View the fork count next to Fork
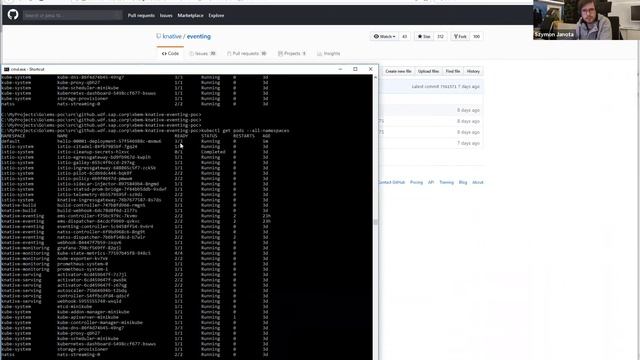 tap(476, 36)
